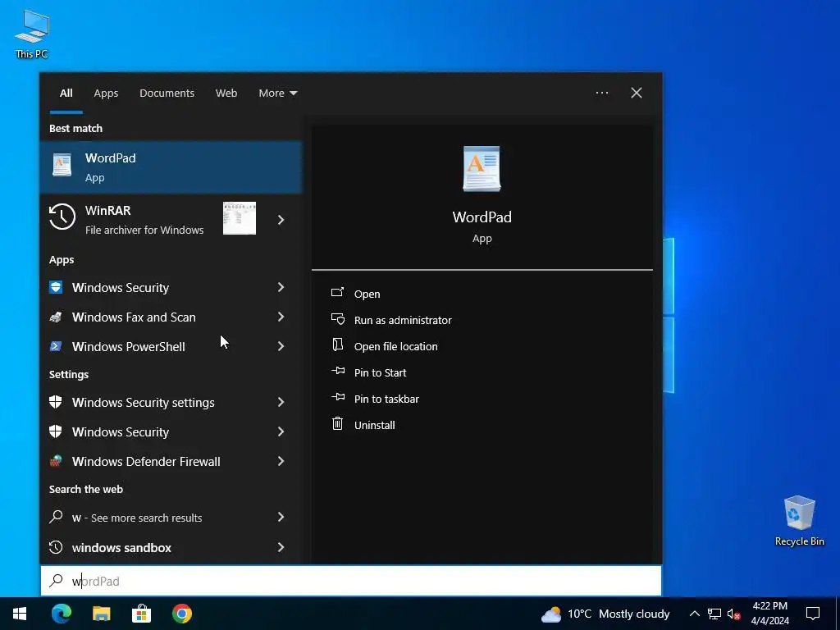Expand Windows Fax and Scan arrow
This screenshot has width=840, height=630.
coord(281,317)
